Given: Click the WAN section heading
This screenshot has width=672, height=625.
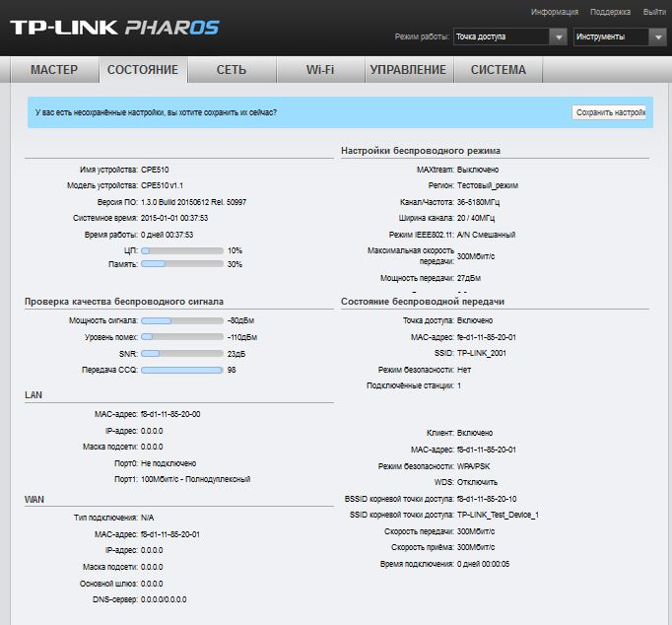Looking at the screenshot, I should pyautogui.click(x=34, y=500).
